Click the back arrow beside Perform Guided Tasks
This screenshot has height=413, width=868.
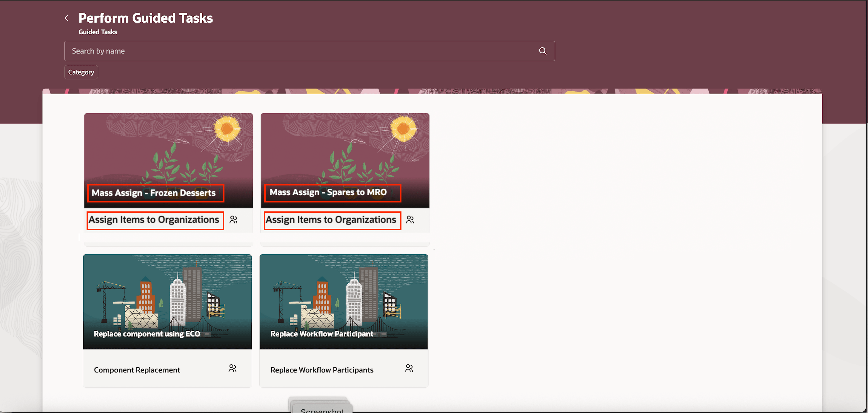(x=67, y=18)
